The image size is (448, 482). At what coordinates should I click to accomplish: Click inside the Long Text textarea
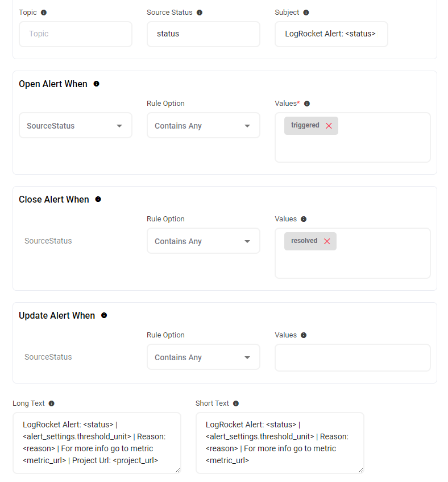tap(97, 443)
